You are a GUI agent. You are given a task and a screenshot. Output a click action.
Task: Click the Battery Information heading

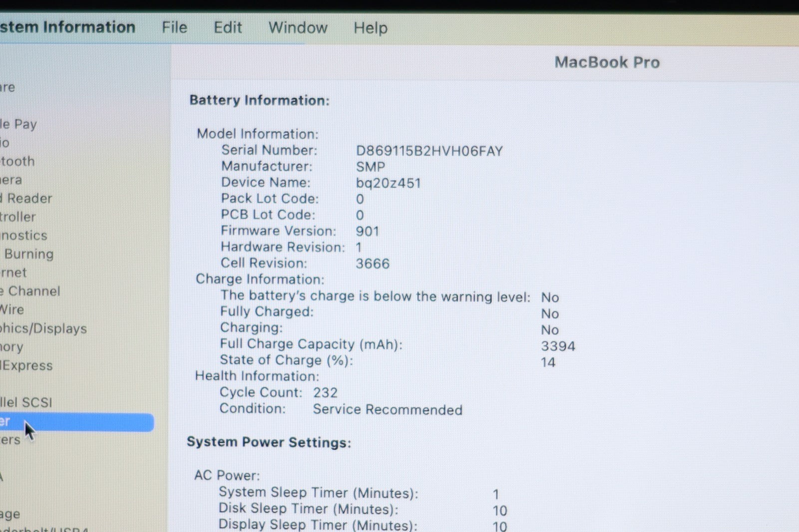point(259,100)
